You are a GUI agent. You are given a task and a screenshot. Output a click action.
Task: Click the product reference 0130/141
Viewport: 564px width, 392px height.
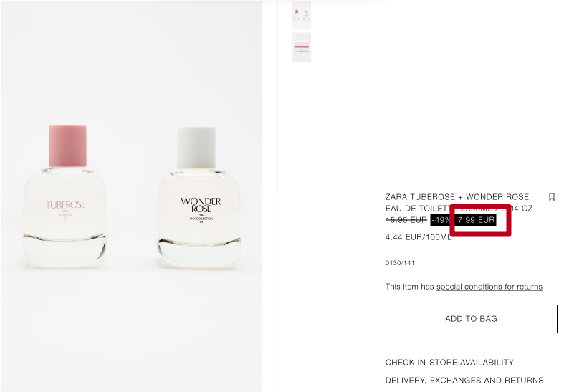400,263
